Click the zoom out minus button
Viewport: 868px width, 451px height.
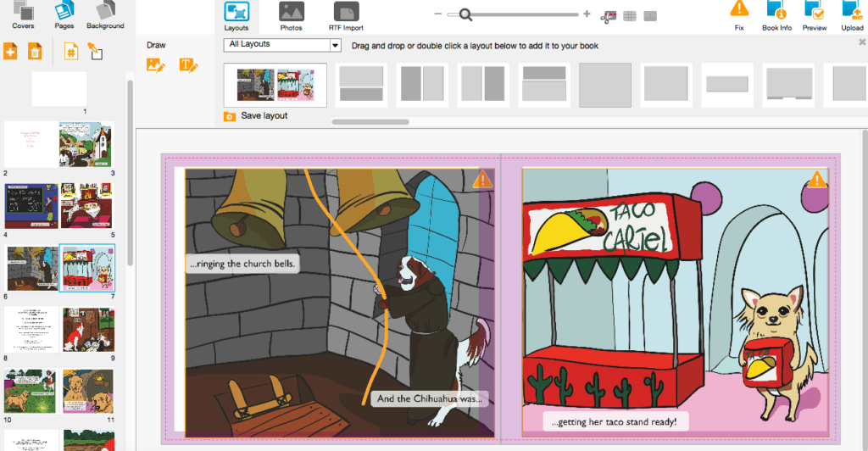tap(438, 14)
